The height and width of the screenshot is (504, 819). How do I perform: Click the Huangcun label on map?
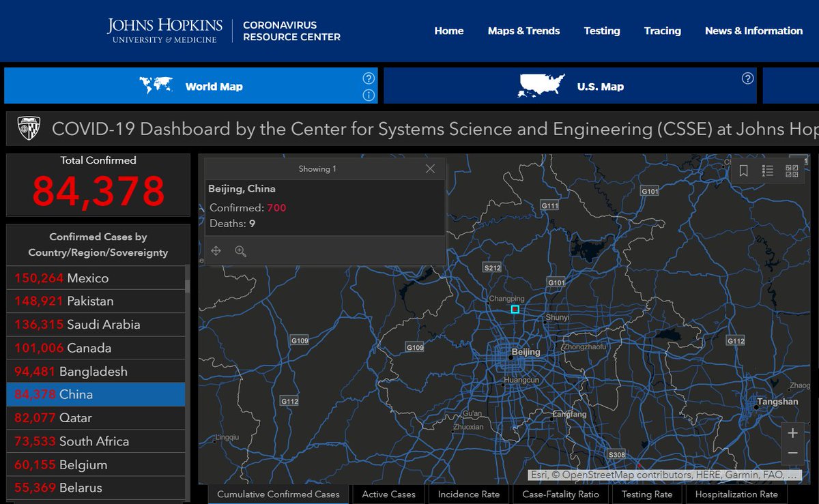[521, 380]
